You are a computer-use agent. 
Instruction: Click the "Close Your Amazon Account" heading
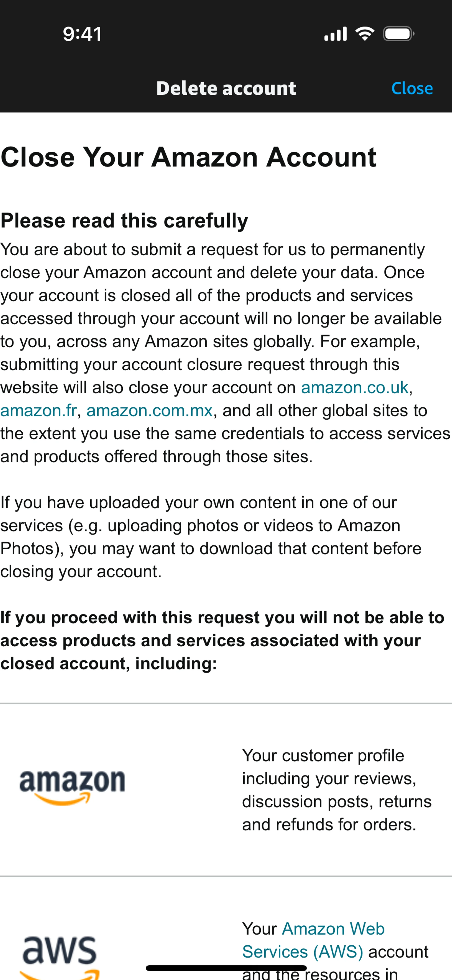coord(188,157)
